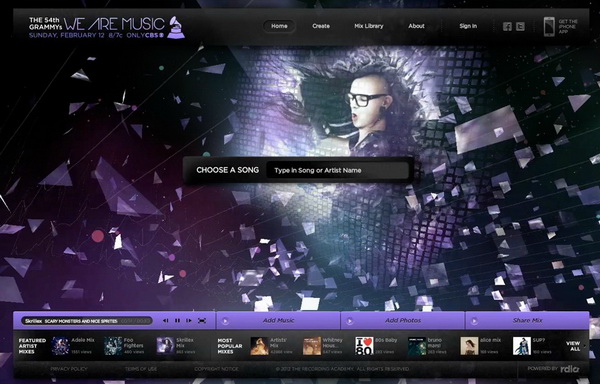This screenshot has width=600, height=384.
Task: Skip to previous track in player
Action: (x=165, y=321)
